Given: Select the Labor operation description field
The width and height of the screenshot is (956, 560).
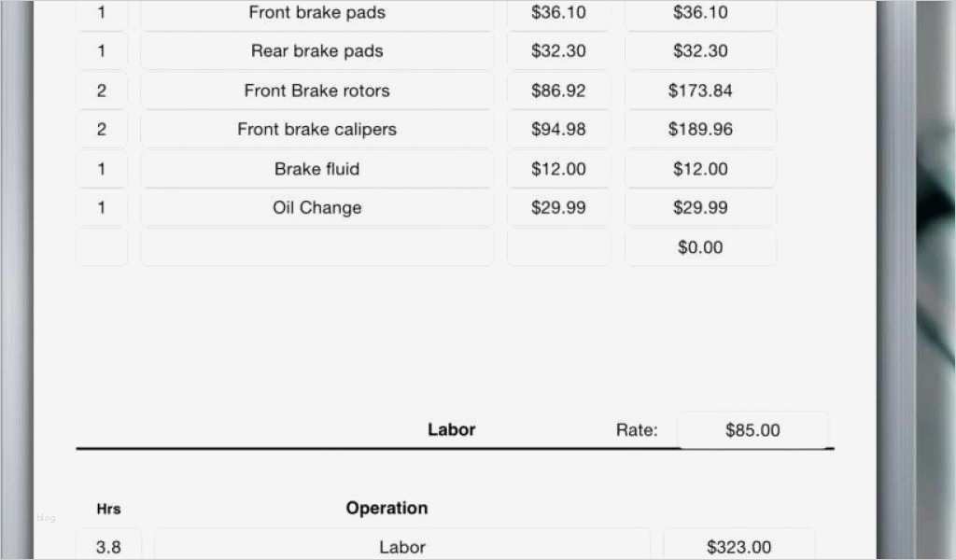Looking at the screenshot, I should coord(401,548).
